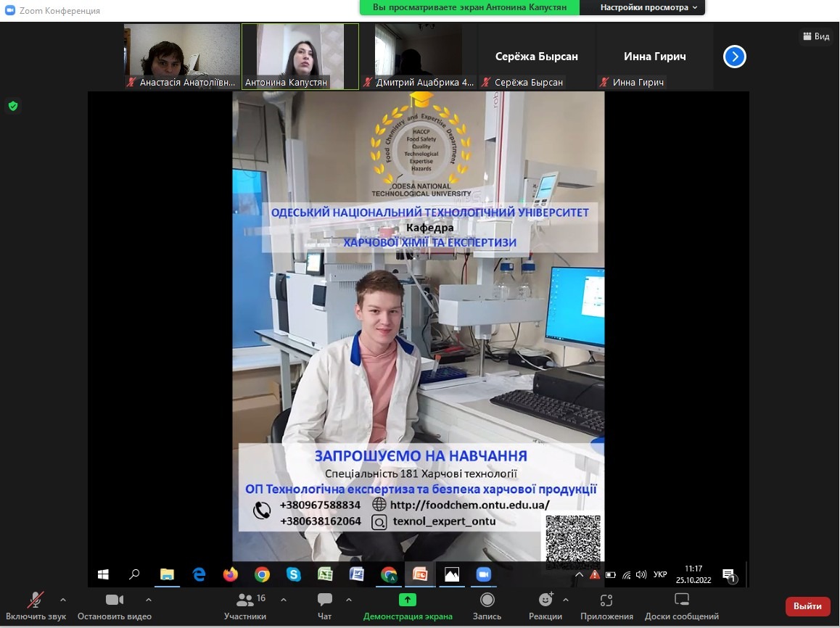Open File Explorer from shared taskbar
Image resolution: width=840 pixels, height=628 pixels.
(167, 574)
